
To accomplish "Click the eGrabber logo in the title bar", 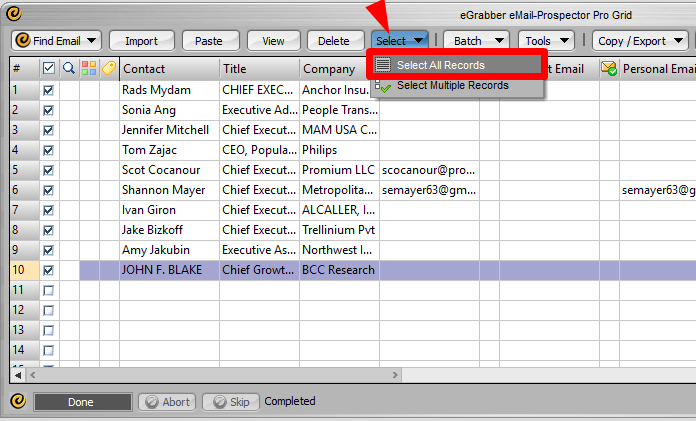I will pos(13,14).
